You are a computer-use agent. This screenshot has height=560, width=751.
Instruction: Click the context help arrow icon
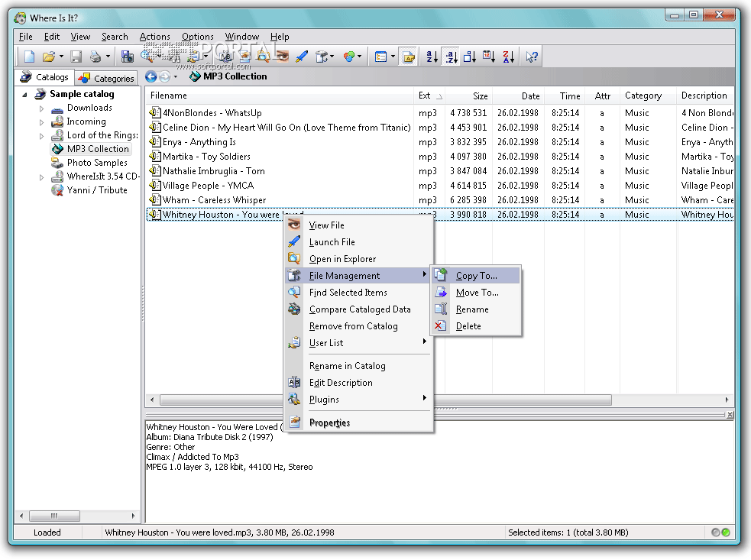[532, 57]
